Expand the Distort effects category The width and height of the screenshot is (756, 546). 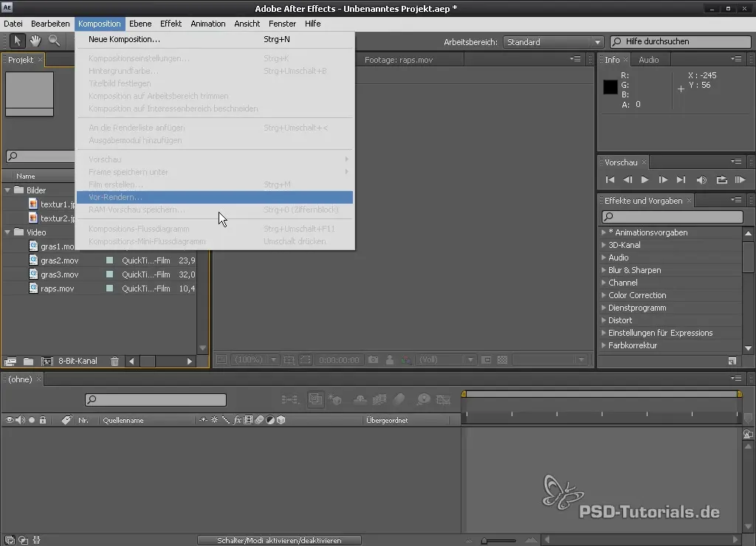604,320
